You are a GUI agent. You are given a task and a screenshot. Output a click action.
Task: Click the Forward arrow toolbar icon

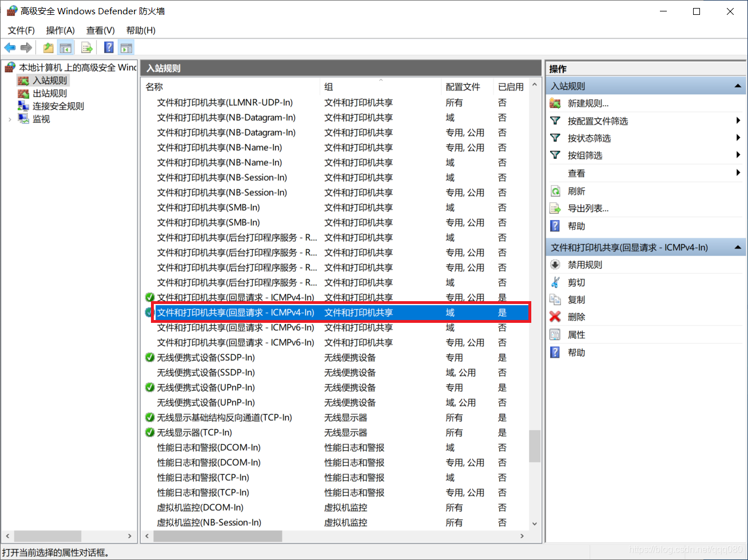pos(26,47)
